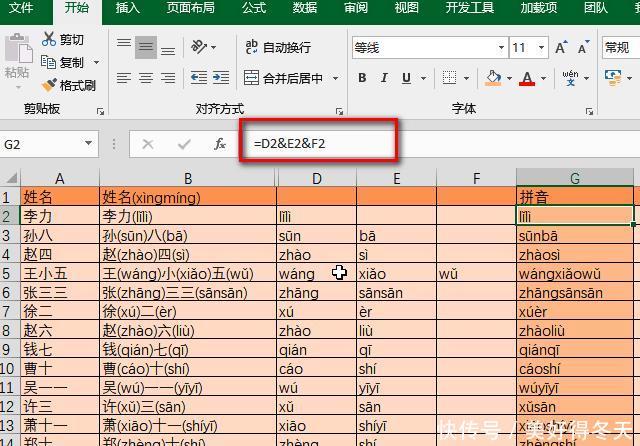Decrease font size with the small A icon
This screenshot has height=446, width=640.
584,47
